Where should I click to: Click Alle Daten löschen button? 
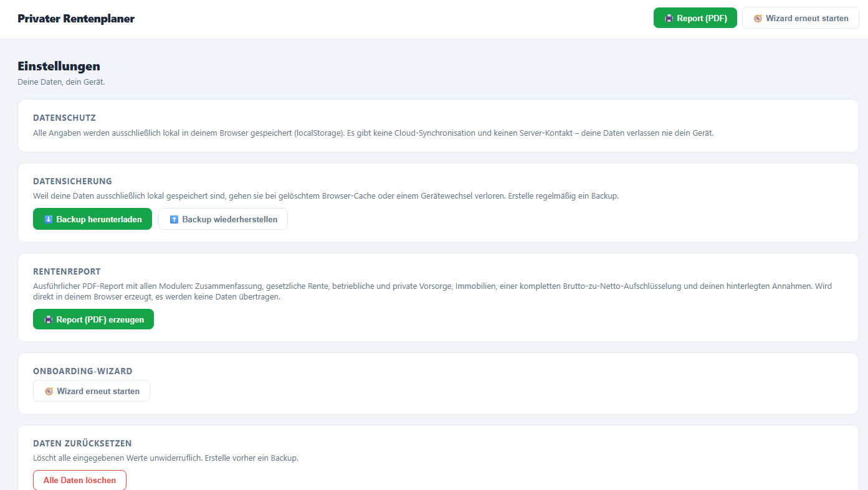(80, 480)
